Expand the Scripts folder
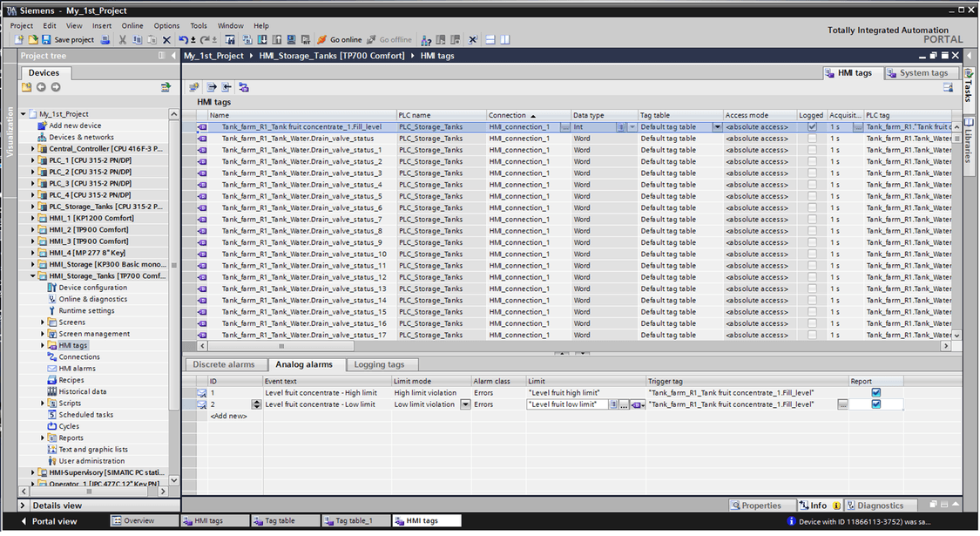The width and height of the screenshot is (980, 536). [x=43, y=404]
